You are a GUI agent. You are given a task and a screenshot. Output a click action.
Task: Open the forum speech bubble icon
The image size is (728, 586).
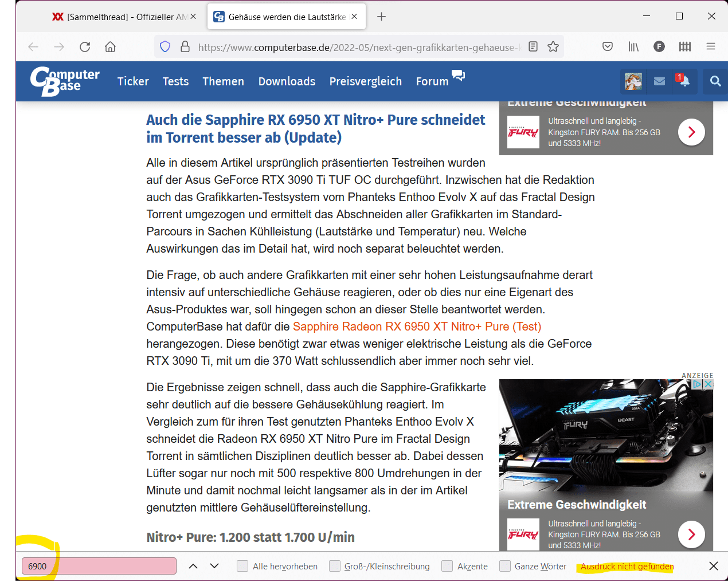pyautogui.click(x=458, y=75)
